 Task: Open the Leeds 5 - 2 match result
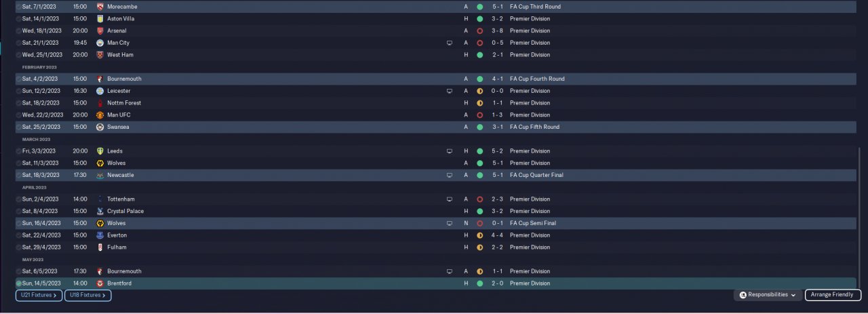tap(498, 151)
